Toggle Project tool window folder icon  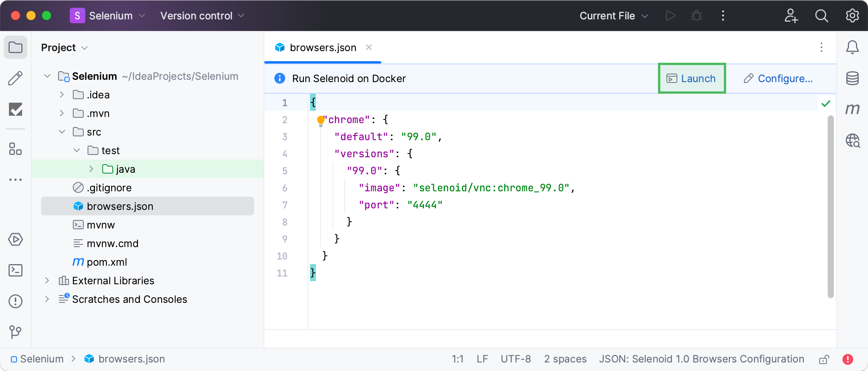(x=15, y=48)
